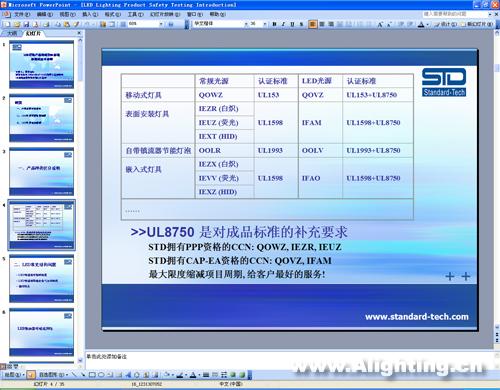Open the zoom percentage dropdown
The height and width of the screenshot is (390, 500).
tap(161, 24)
